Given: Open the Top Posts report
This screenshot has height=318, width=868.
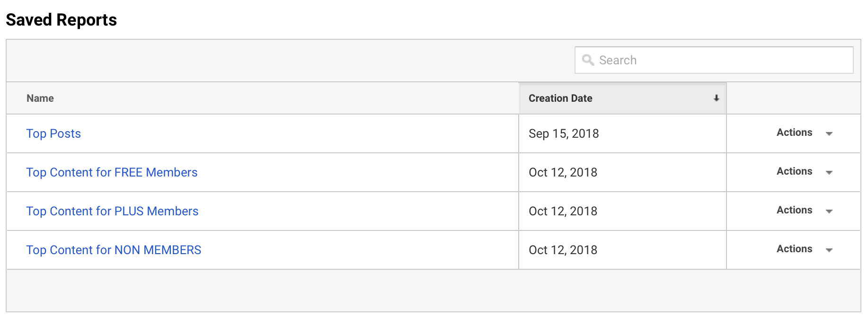Looking at the screenshot, I should (x=53, y=134).
